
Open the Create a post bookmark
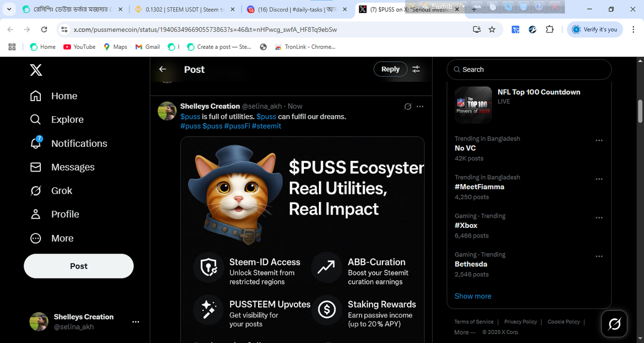click(x=219, y=47)
